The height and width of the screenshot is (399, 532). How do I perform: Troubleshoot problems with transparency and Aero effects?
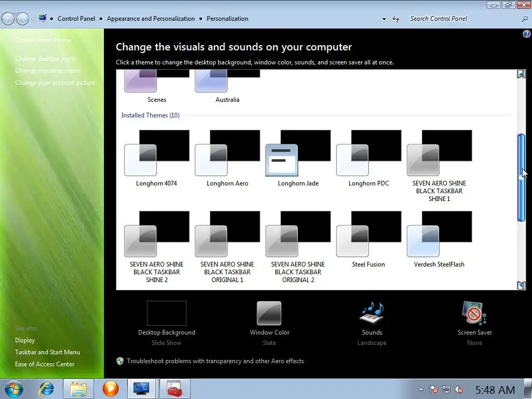click(x=215, y=361)
